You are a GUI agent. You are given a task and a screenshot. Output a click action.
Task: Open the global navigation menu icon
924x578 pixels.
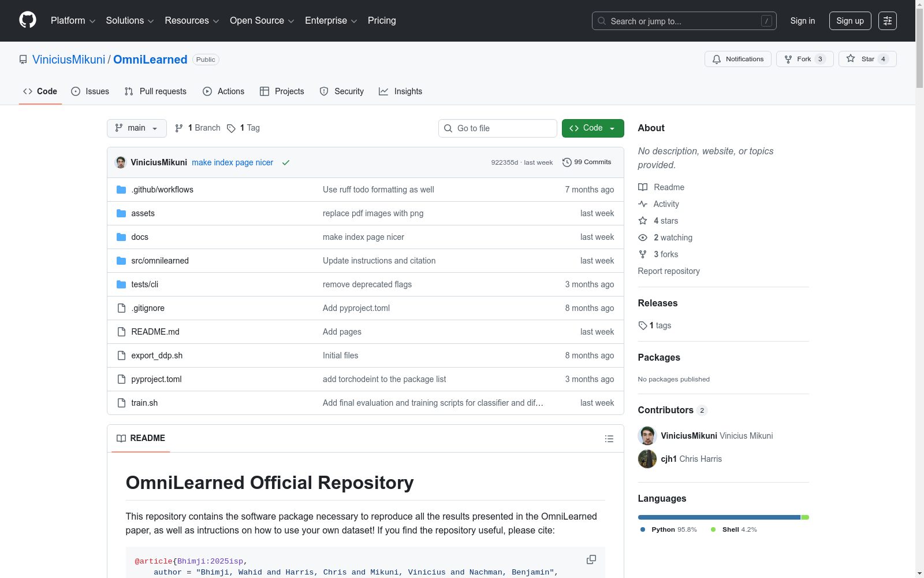888,21
